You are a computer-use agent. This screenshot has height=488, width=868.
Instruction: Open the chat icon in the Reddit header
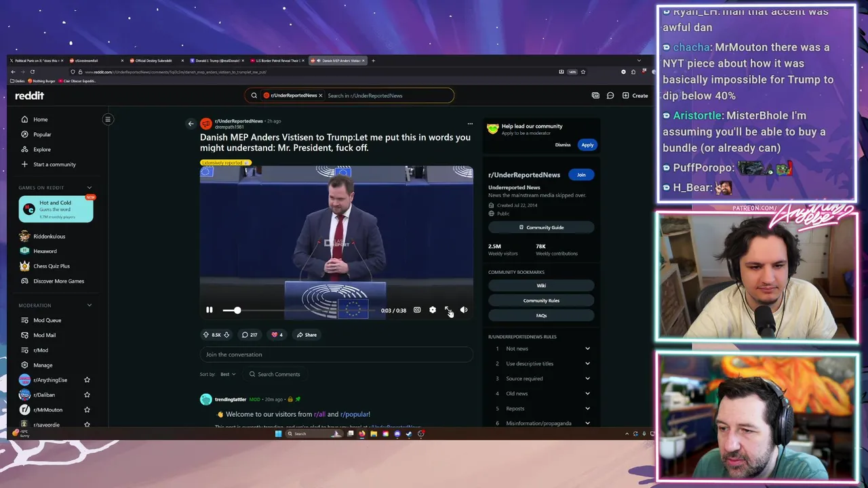(x=610, y=96)
